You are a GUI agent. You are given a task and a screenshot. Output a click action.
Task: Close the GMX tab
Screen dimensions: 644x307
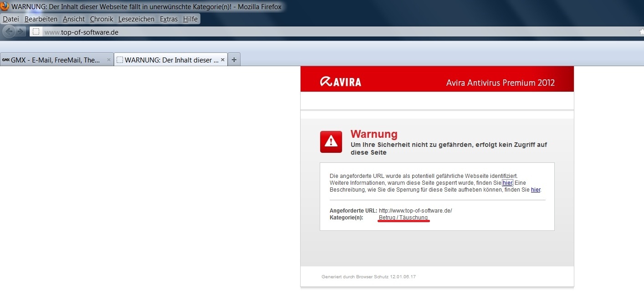coord(108,60)
